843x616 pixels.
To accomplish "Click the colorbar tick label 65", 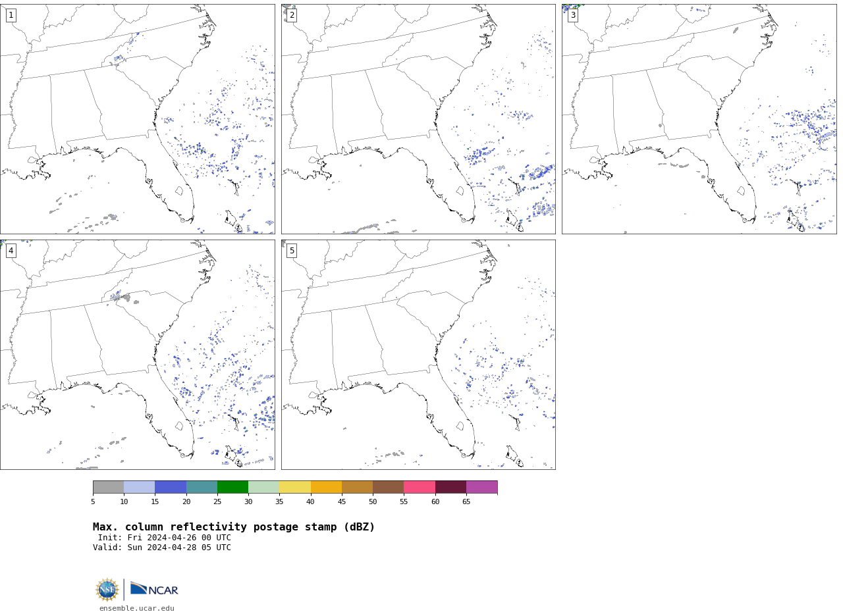I will point(466,502).
